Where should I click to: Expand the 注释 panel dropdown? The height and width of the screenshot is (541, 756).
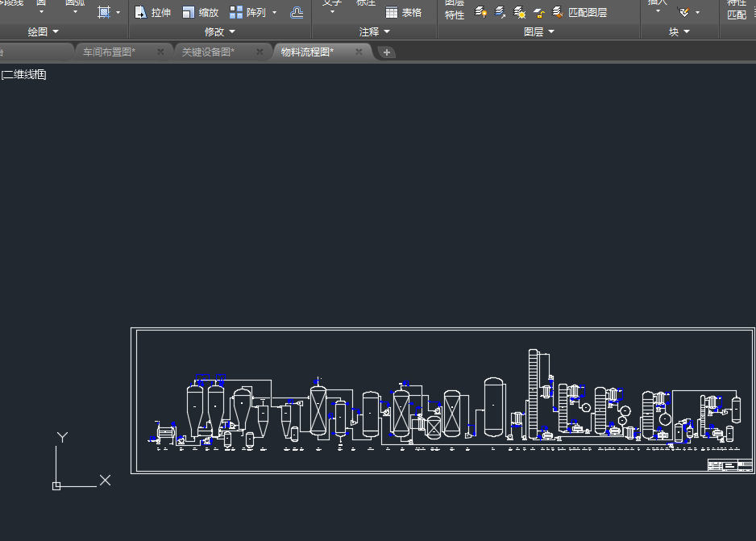pos(374,31)
